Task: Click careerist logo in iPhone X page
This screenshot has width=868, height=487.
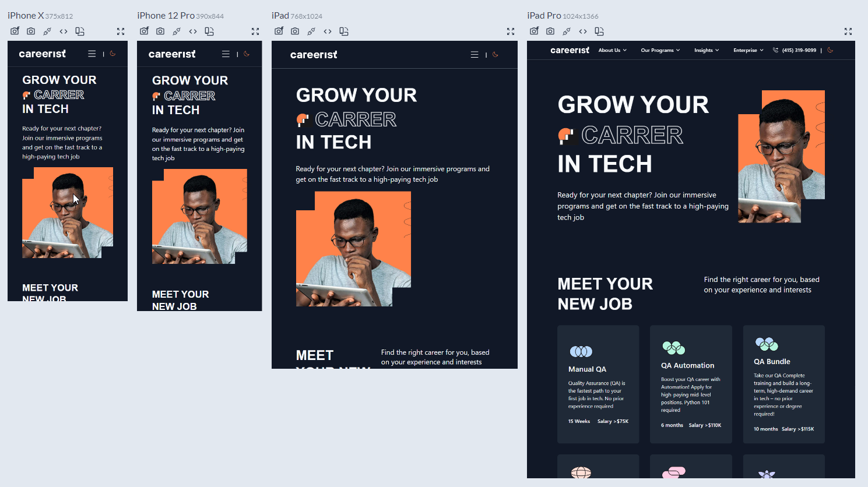Action: click(x=43, y=54)
